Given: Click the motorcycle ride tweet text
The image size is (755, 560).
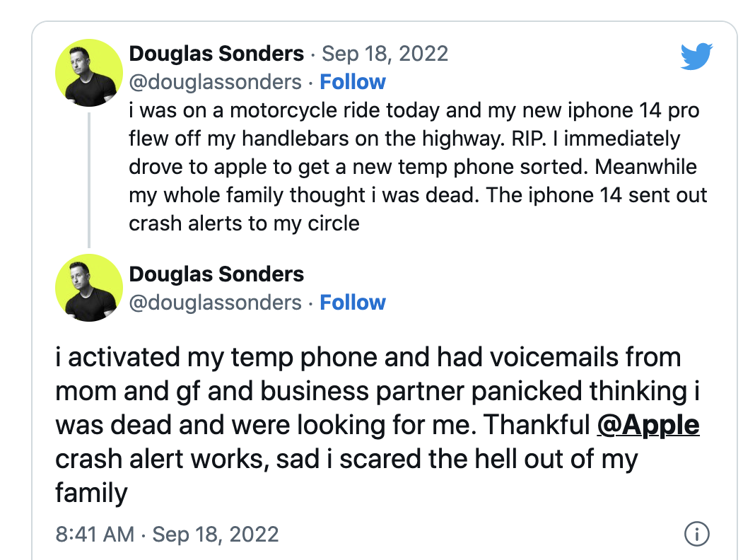Looking at the screenshot, I should pos(418,167).
